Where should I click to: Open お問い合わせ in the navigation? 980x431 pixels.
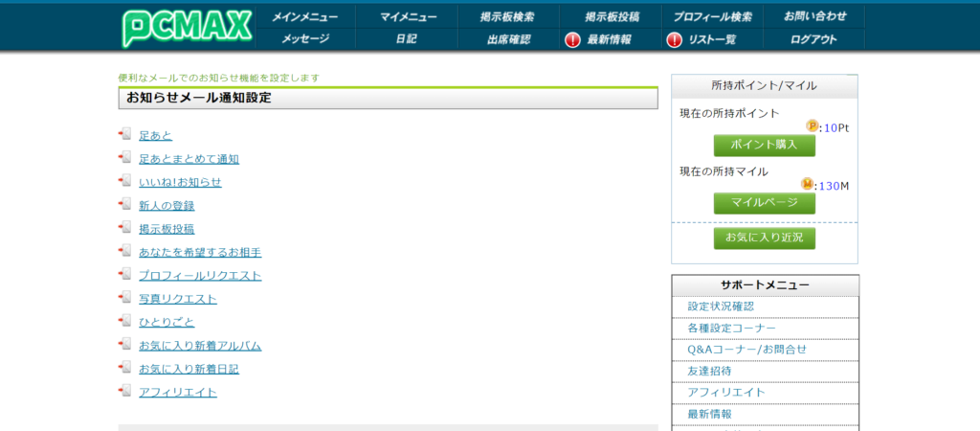[814, 17]
